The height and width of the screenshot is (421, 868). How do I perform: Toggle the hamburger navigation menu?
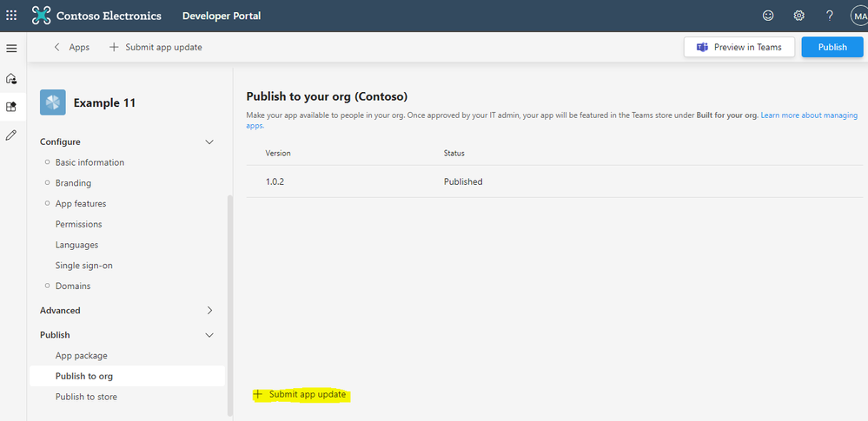tap(11, 48)
